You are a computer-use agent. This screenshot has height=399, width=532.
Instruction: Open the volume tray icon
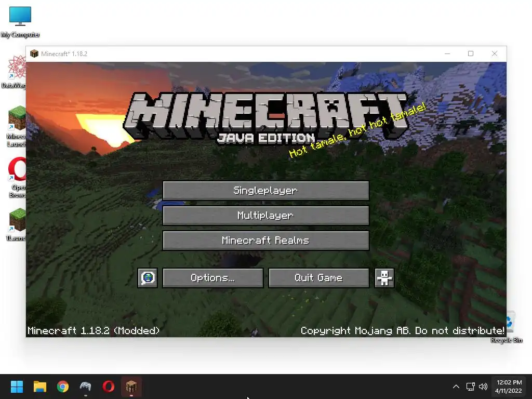pyautogui.click(x=483, y=387)
